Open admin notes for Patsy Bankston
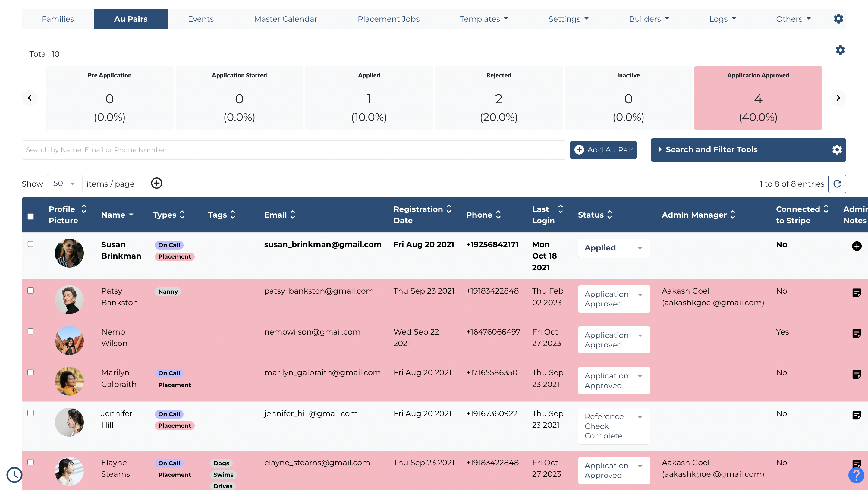 pyautogui.click(x=856, y=293)
